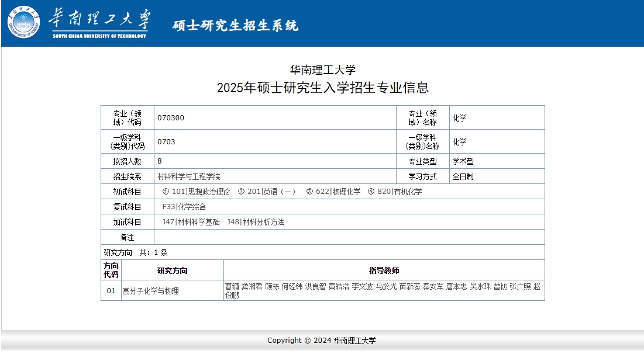Click the 材料科学与工程学院 department value
Image resolution: width=644 pixels, height=354 pixels.
(x=189, y=176)
